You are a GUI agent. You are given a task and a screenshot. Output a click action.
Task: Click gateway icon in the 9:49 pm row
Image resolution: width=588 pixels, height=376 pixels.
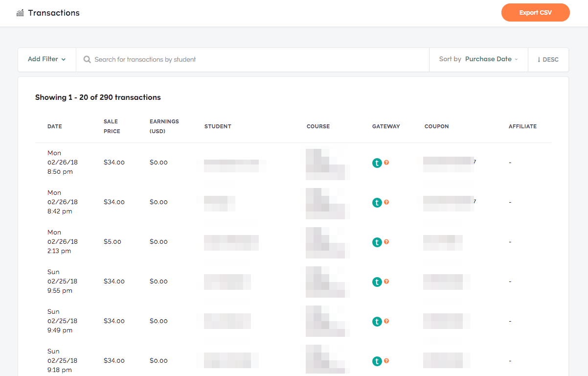377,322
